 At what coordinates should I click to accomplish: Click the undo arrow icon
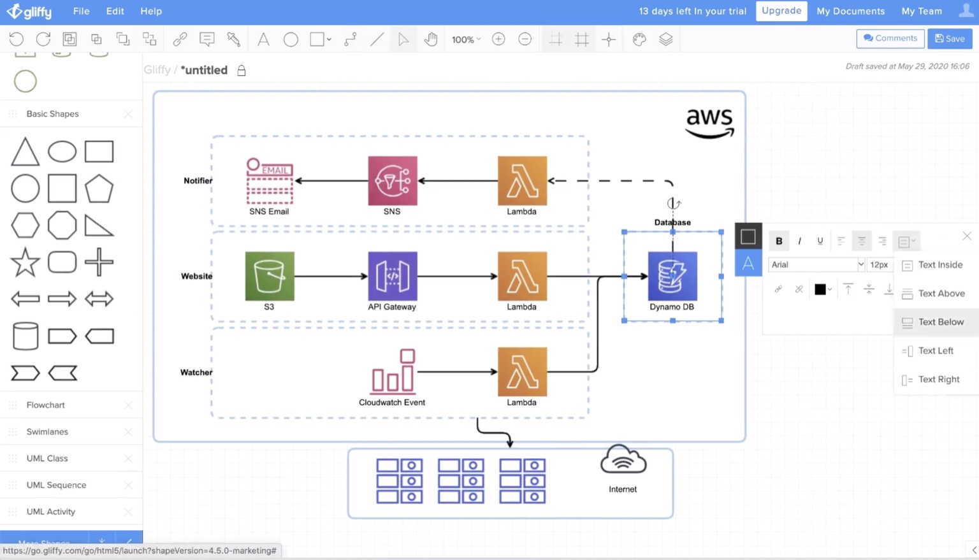point(17,39)
